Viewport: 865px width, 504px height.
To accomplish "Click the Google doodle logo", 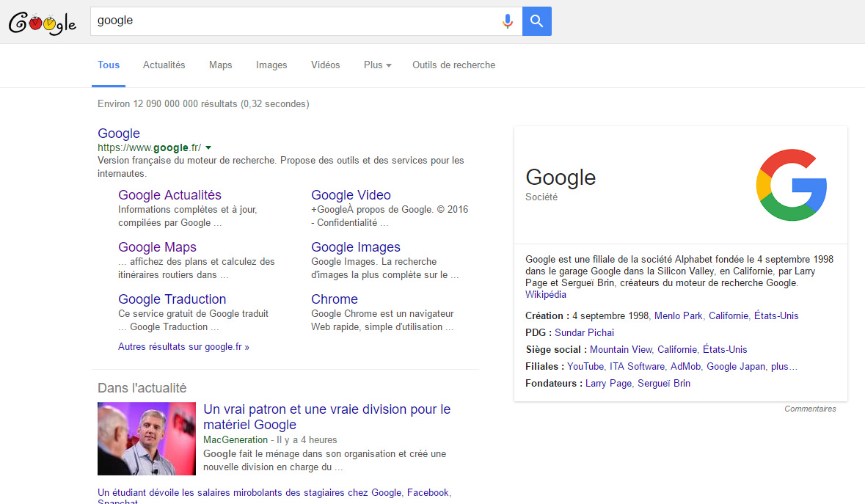I will pyautogui.click(x=43, y=23).
